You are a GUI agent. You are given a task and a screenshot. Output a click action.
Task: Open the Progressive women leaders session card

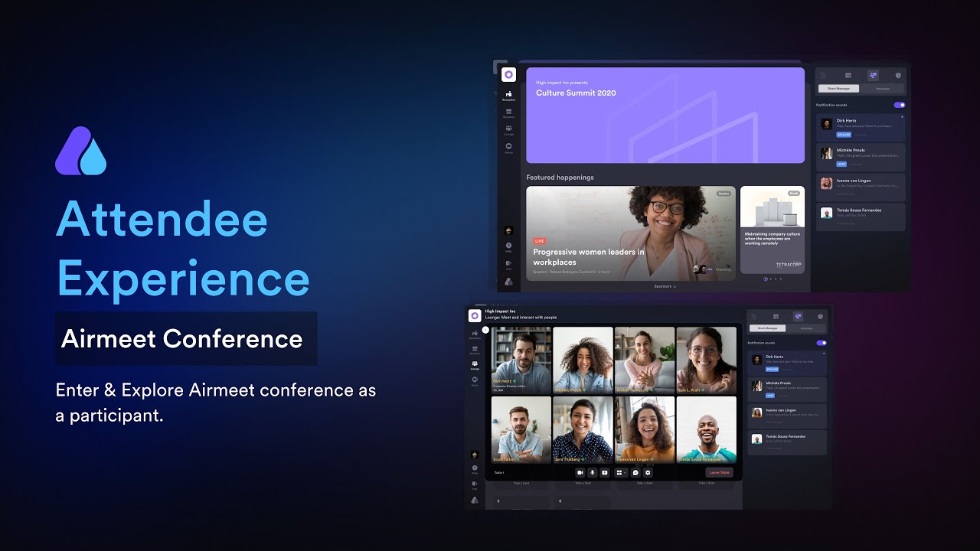coord(630,233)
